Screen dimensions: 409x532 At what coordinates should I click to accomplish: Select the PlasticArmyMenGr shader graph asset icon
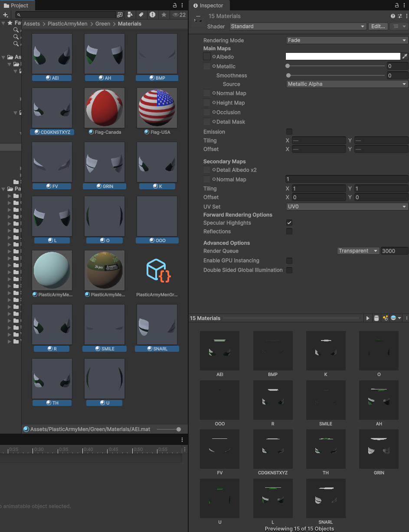click(x=157, y=271)
